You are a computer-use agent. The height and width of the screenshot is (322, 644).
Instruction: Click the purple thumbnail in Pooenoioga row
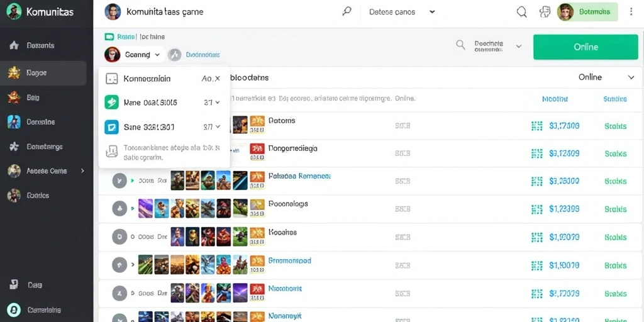click(145, 208)
